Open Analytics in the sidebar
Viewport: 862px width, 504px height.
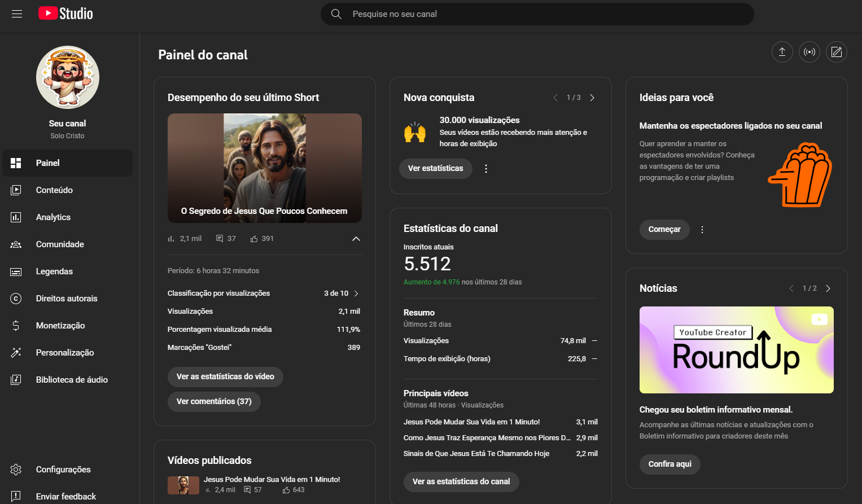pos(68,217)
